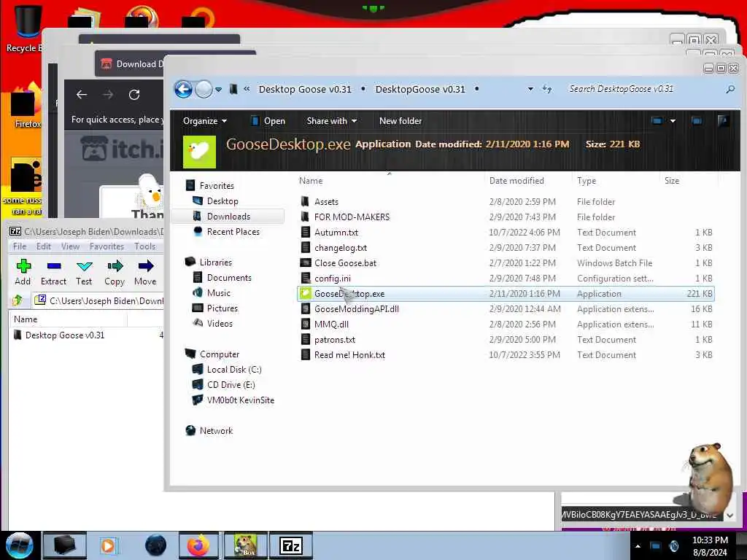Sort by the Size column header
Image resolution: width=747 pixels, height=560 pixels.
[x=672, y=181]
